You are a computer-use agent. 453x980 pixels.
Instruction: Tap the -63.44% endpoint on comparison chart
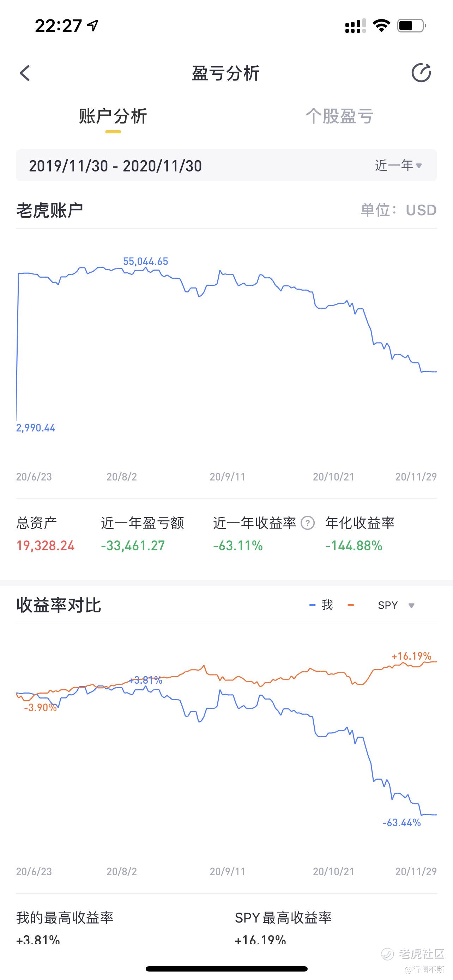click(x=401, y=823)
